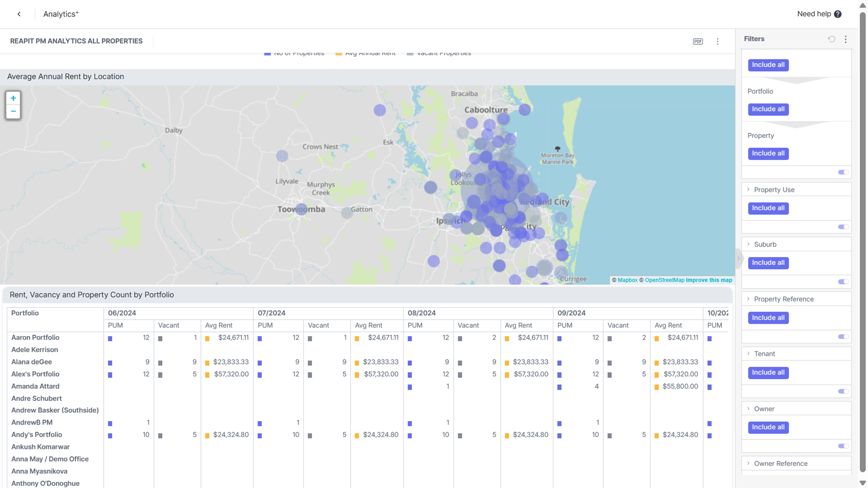
Task: Click the back arrow beside Analytics
Action: (x=19, y=14)
